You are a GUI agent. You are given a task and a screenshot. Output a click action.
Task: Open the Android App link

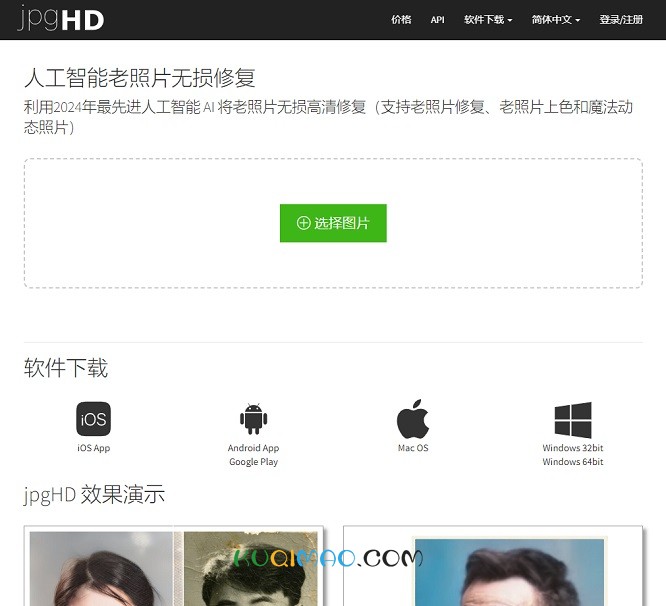pyautogui.click(x=254, y=448)
